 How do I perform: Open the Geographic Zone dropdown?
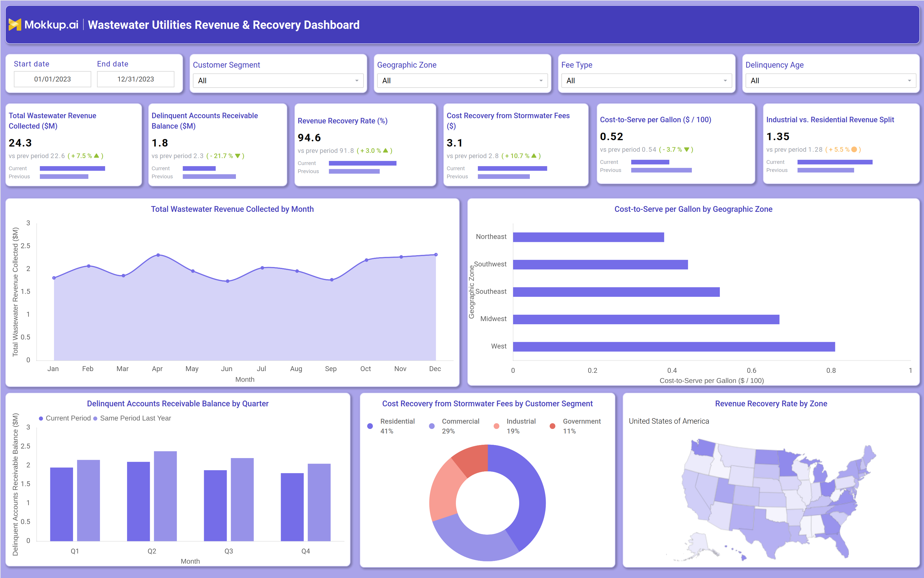[462, 81]
